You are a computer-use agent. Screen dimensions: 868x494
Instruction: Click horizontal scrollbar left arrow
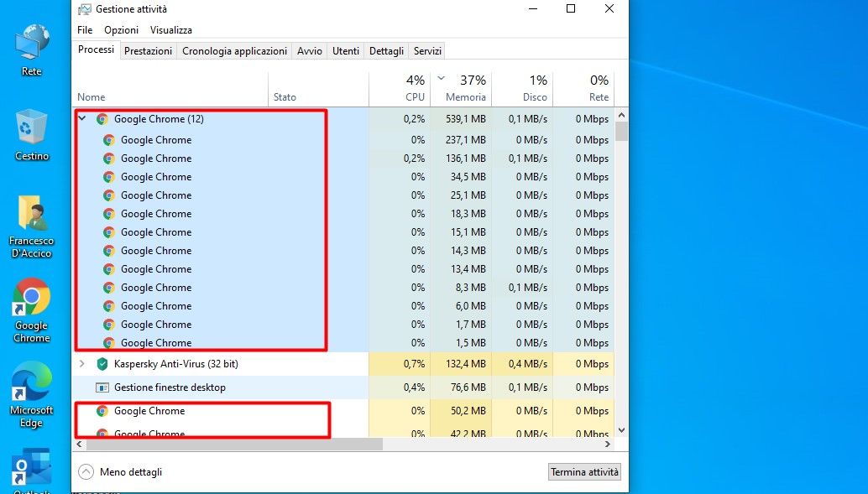pyautogui.click(x=80, y=445)
